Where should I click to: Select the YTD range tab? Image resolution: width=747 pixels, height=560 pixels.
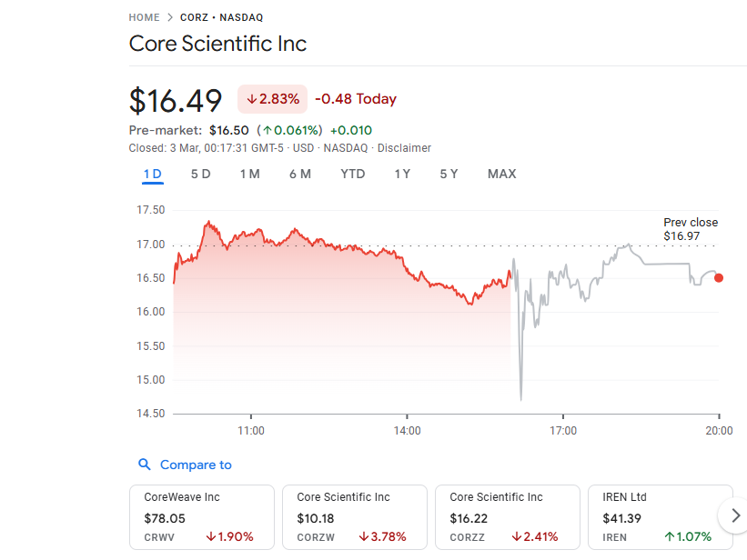[x=352, y=174]
